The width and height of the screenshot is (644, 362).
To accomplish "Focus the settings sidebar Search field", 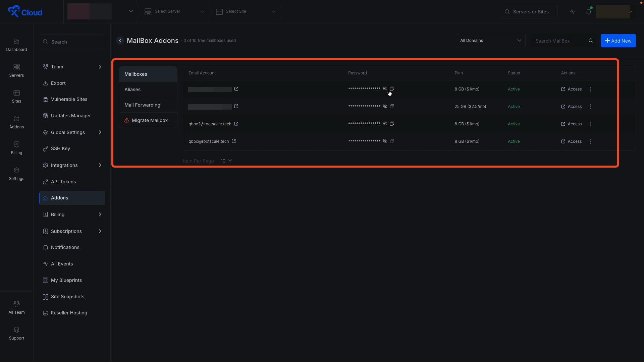I will pyautogui.click(x=72, y=42).
